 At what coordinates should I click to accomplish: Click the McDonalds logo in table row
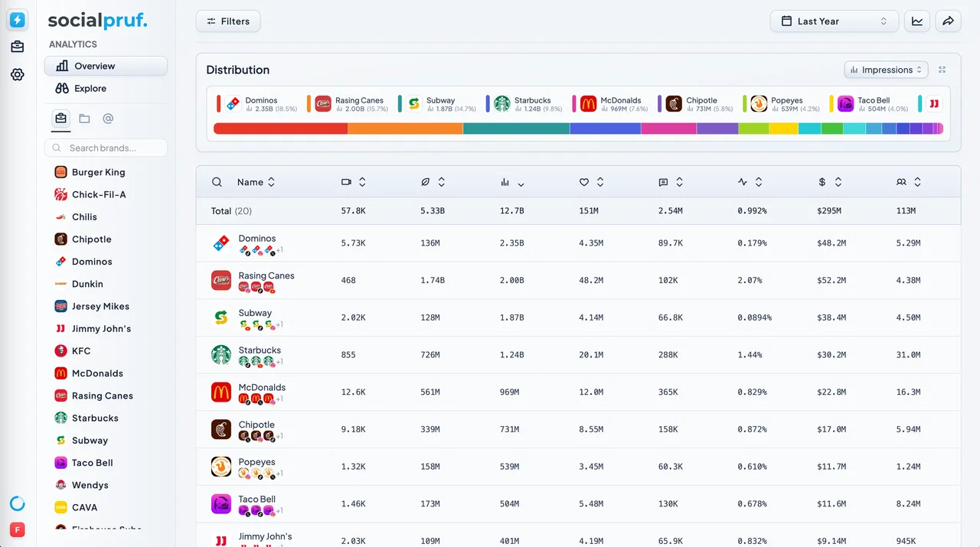click(x=221, y=392)
